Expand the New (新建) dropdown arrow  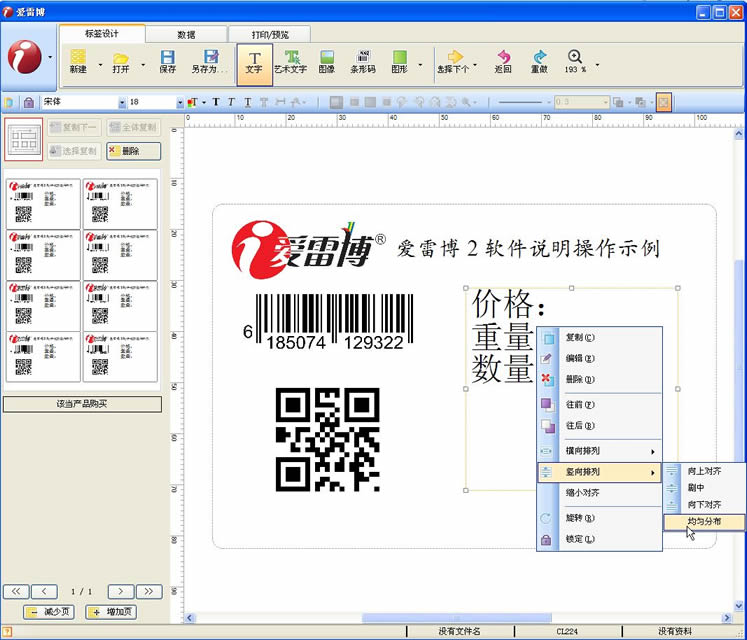100,64
